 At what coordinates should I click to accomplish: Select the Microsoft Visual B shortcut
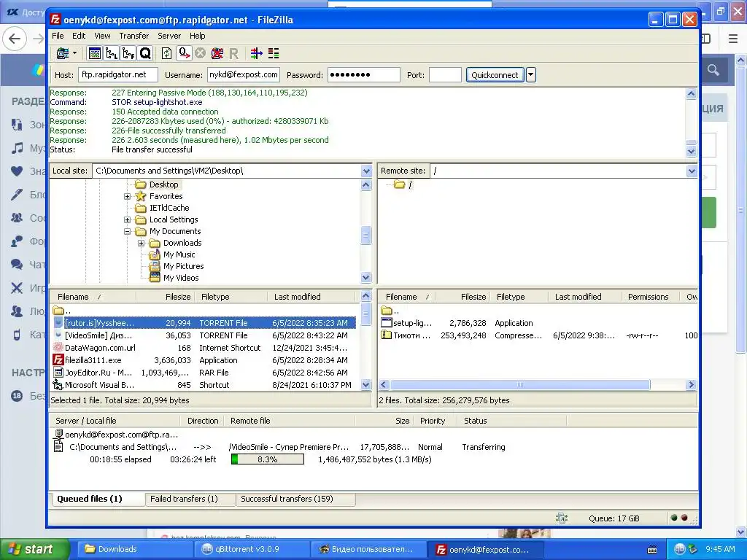(x=204, y=385)
